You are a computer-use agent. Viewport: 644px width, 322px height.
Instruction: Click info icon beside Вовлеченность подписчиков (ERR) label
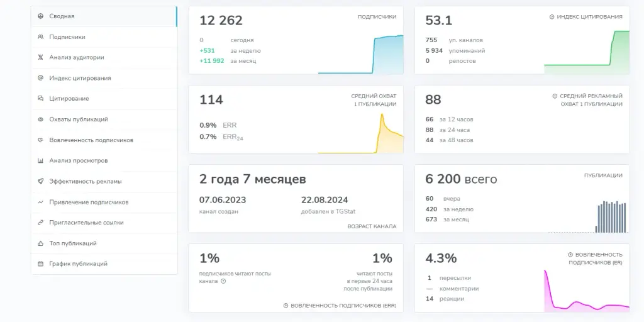(x=286, y=306)
